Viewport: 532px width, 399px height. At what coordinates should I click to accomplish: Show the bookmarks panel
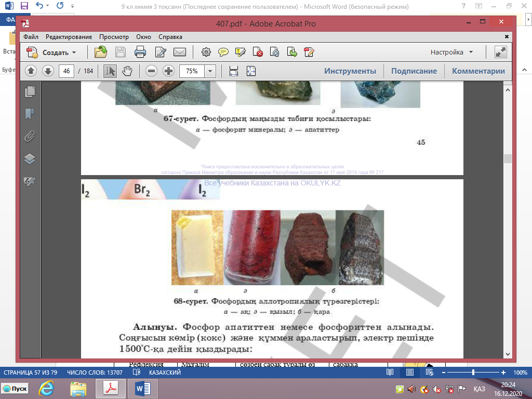point(30,114)
